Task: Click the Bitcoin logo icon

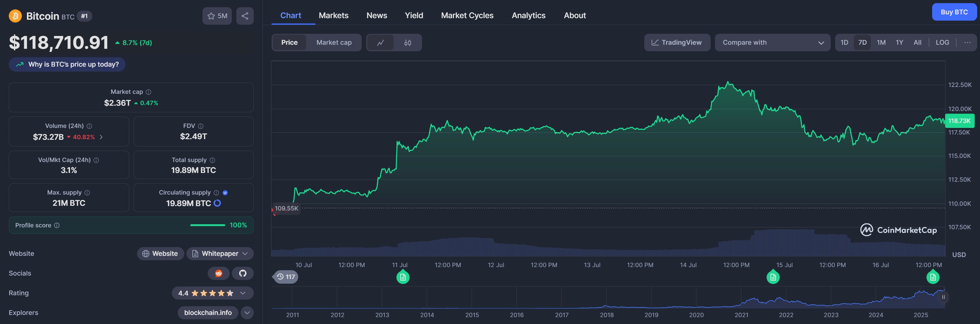Action: [x=15, y=16]
